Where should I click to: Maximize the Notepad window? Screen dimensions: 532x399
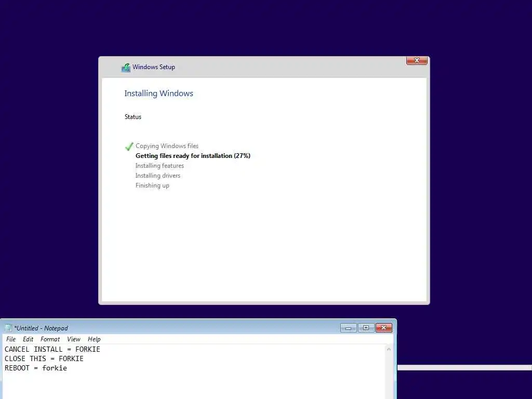pos(366,328)
